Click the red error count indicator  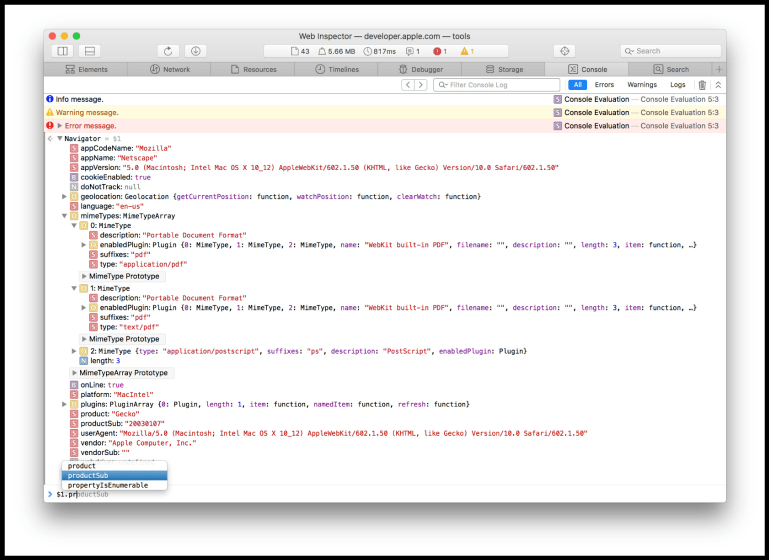(440, 51)
